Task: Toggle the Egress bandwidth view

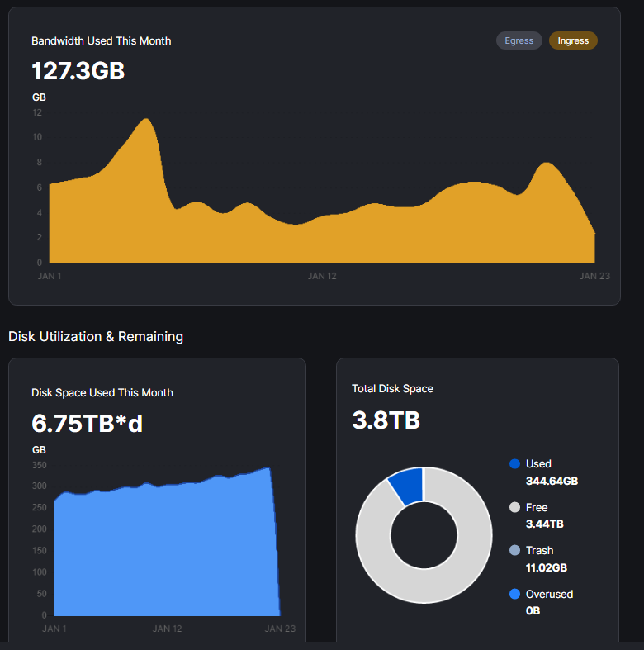Action: coord(519,40)
